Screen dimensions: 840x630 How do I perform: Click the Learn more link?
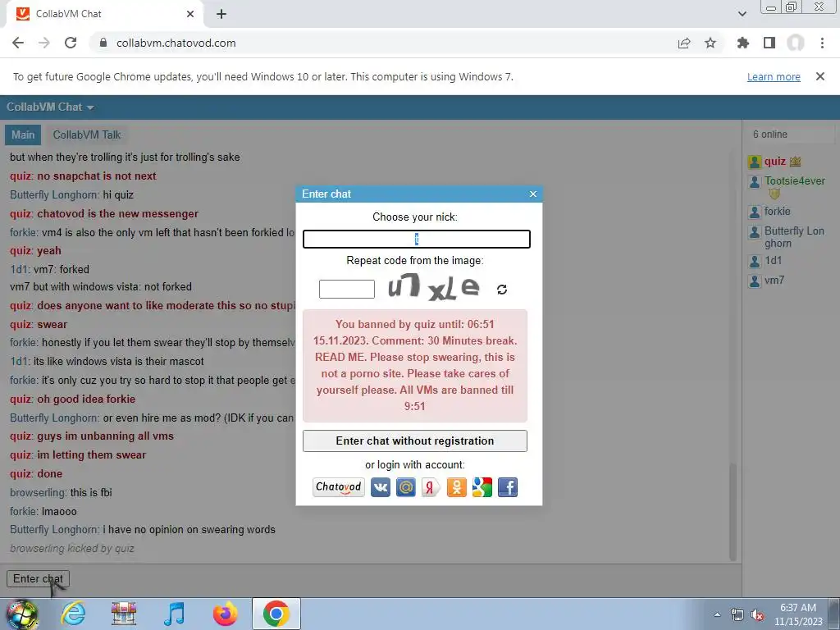[x=774, y=76]
